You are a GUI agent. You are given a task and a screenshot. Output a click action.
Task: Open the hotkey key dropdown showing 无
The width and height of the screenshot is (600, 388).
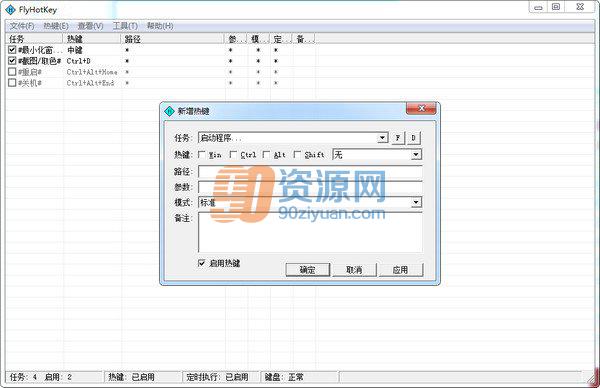[x=416, y=155]
